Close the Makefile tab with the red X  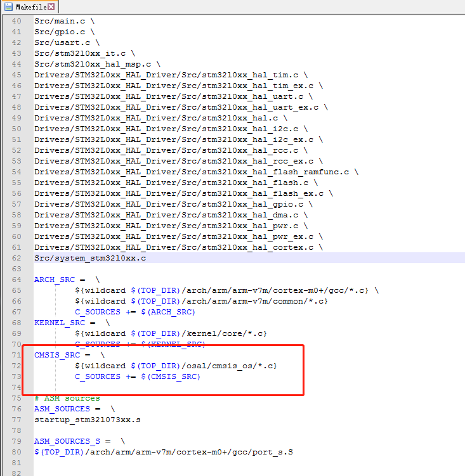[51, 7]
